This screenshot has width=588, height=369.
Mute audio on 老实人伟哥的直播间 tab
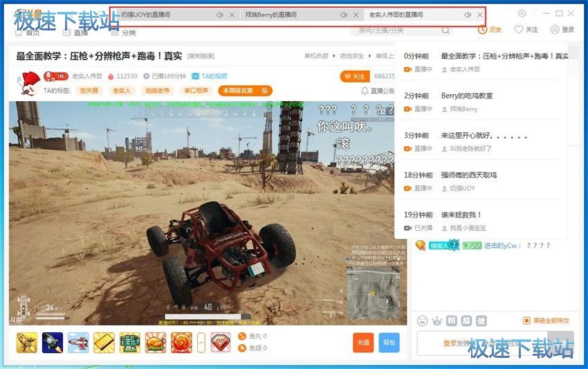coord(467,15)
